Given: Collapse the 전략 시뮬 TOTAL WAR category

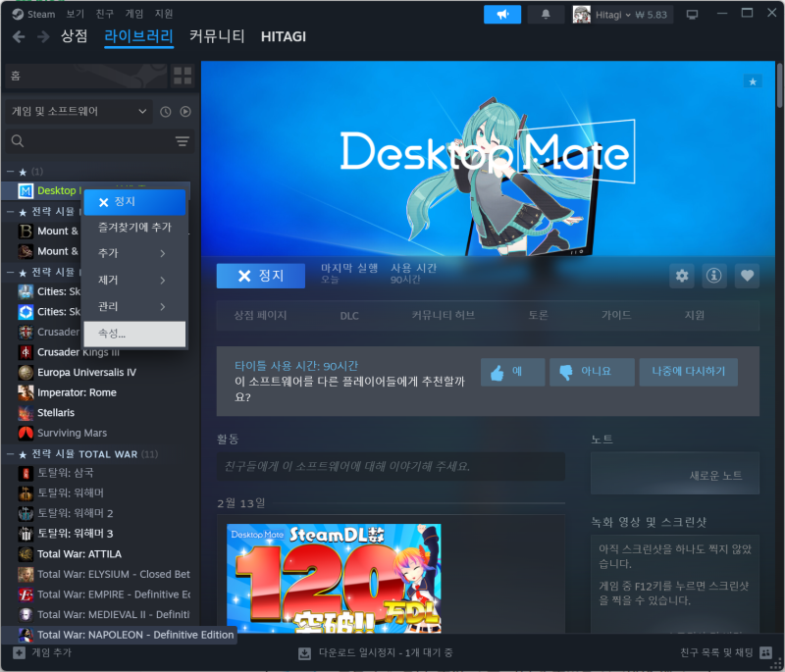Looking at the screenshot, I should (10, 454).
